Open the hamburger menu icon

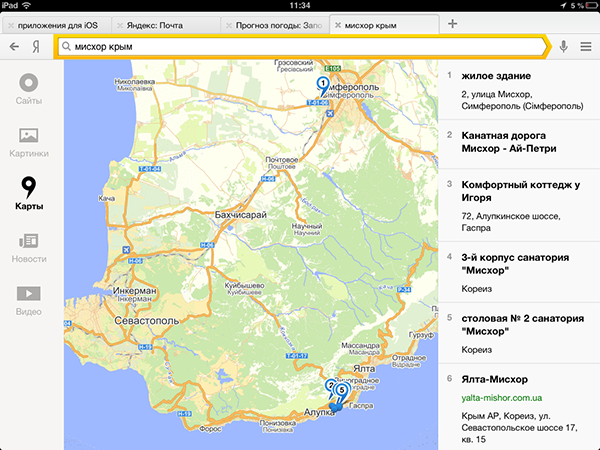coord(585,47)
